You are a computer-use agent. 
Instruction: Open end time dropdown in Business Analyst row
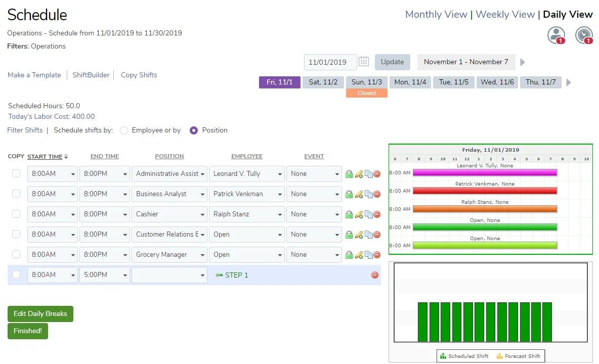pos(104,194)
